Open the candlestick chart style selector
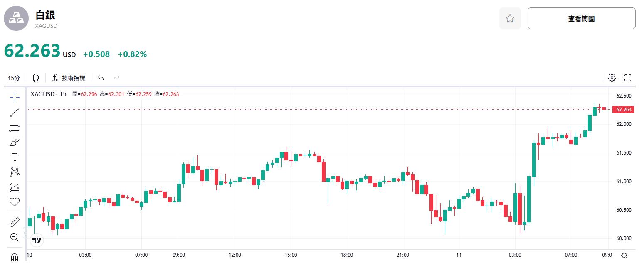This screenshot has width=644, height=268. tap(36, 78)
